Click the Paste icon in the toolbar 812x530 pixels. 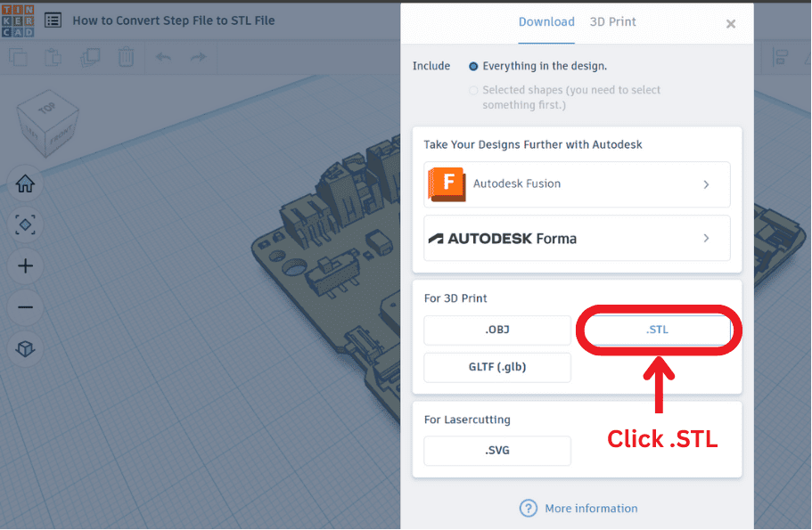coord(53,56)
